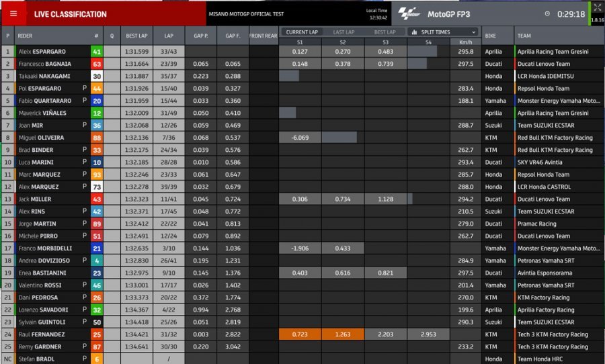Click best lap time 1:31.599
Viewport: 605px width, 364px height.
(x=136, y=51)
